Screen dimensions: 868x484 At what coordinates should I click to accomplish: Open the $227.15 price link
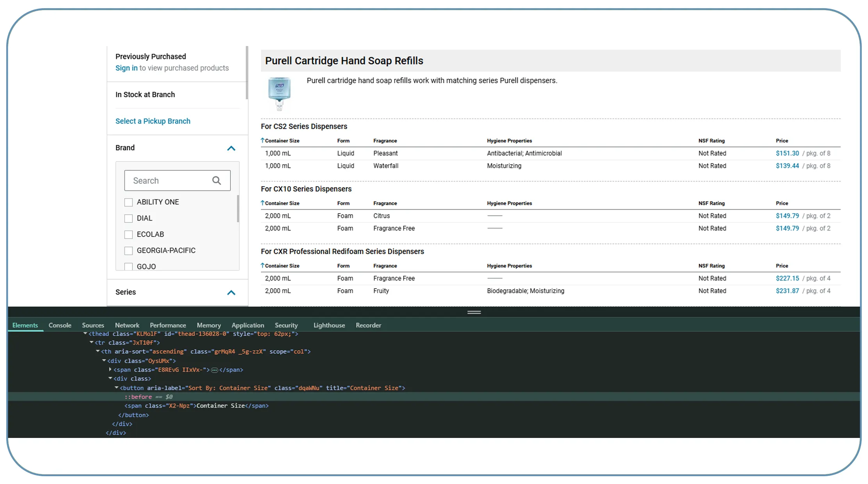click(787, 278)
